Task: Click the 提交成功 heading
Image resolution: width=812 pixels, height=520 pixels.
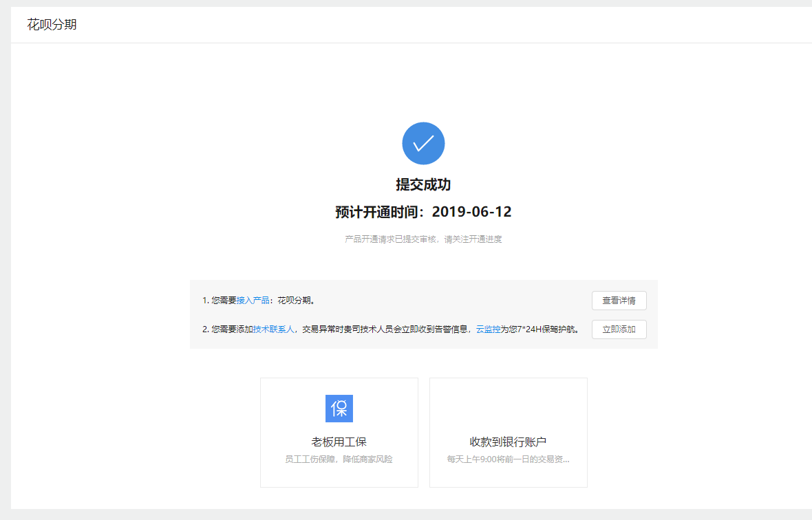Action: [424, 185]
